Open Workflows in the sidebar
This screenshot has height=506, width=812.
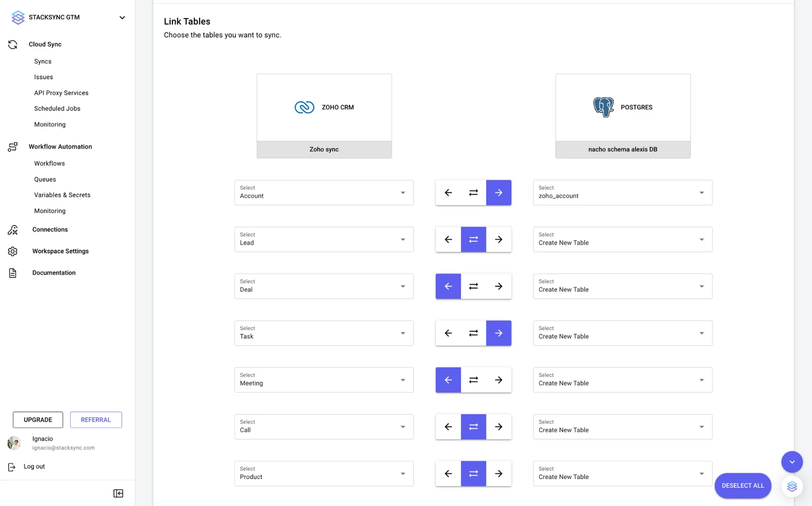pos(49,163)
